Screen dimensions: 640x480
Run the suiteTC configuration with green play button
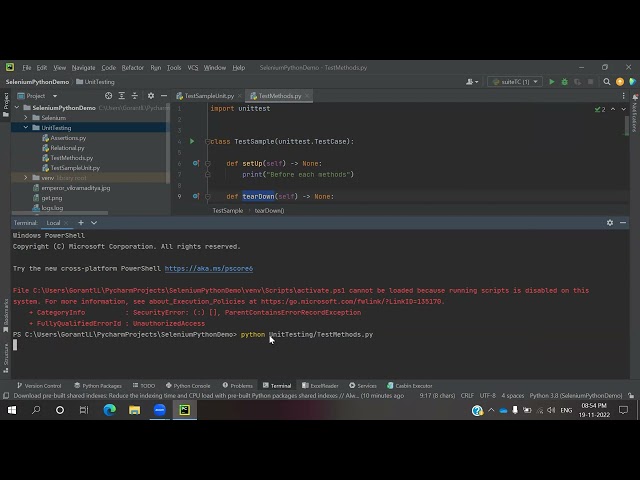(x=551, y=82)
